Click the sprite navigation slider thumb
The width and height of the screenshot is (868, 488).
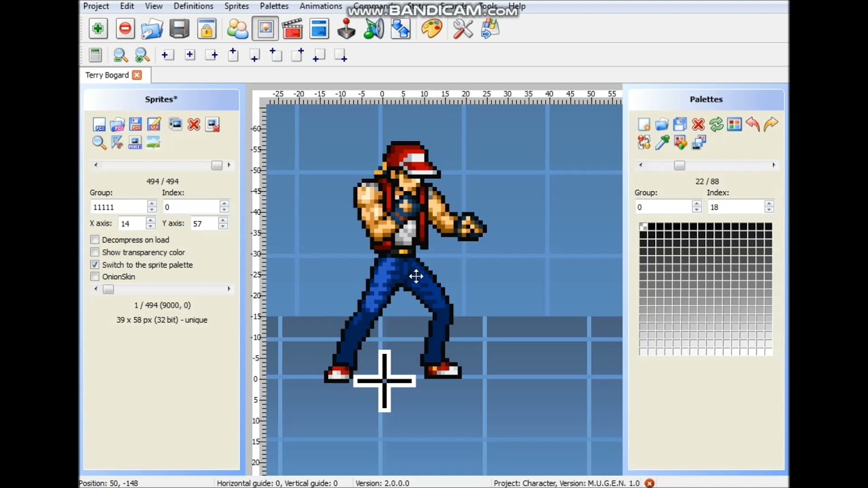click(x=217, y=165)
